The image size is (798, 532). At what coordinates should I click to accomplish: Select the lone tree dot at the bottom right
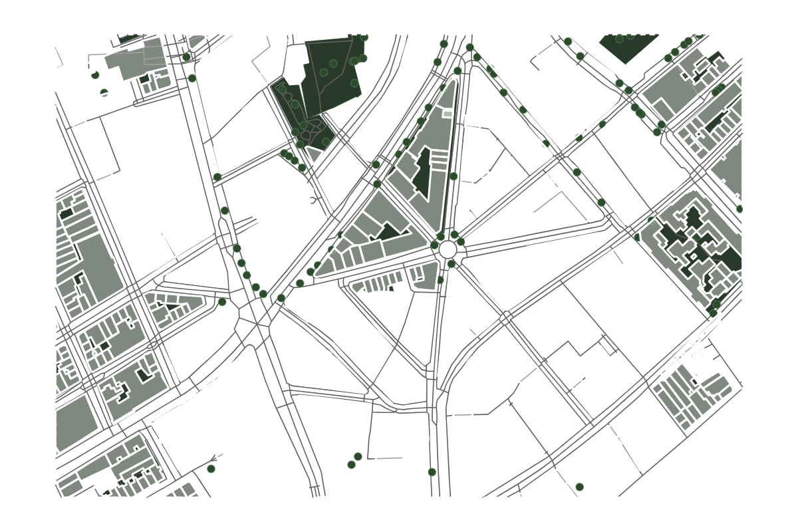[x=579, y=487]
